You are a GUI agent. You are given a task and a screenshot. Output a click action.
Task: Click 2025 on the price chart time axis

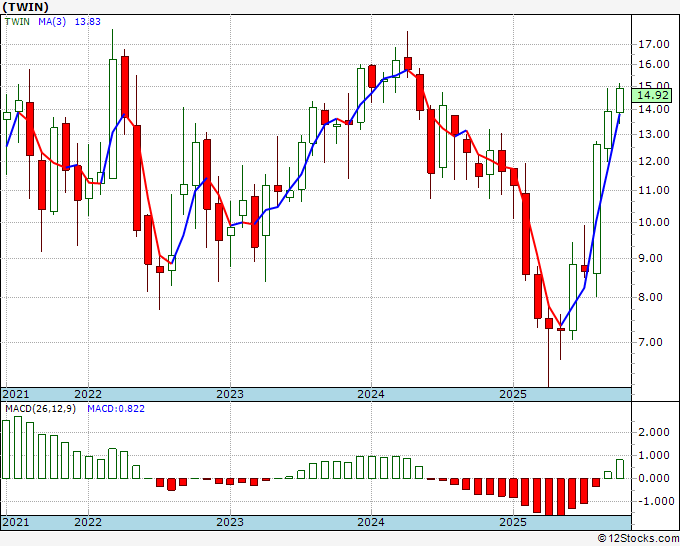point(513,394)
